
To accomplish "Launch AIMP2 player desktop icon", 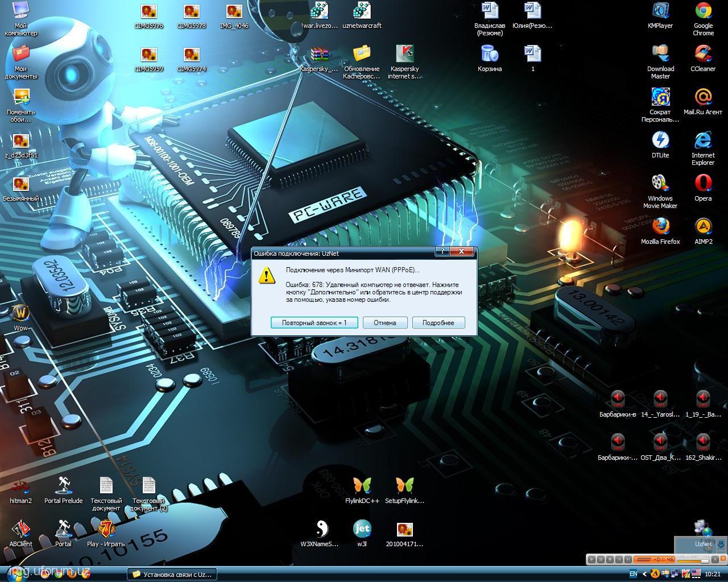I will [x=704, y=232].
